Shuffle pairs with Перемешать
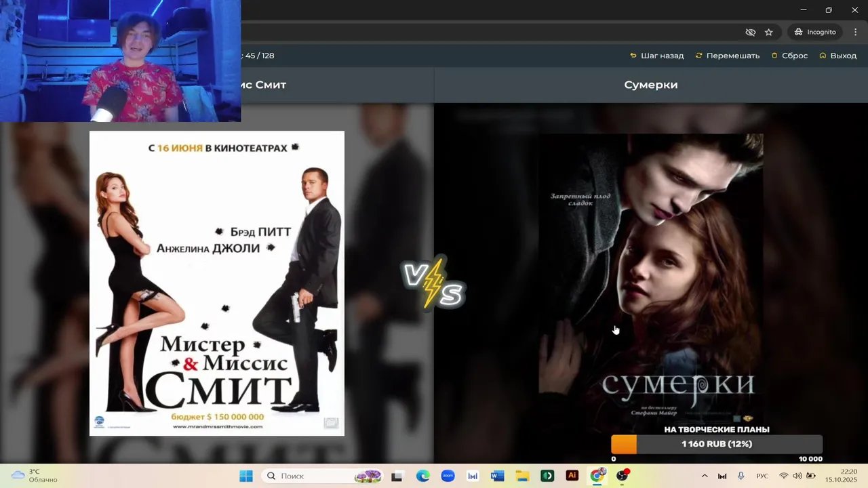Screen dimensions: 868x488 pos(727,56)
